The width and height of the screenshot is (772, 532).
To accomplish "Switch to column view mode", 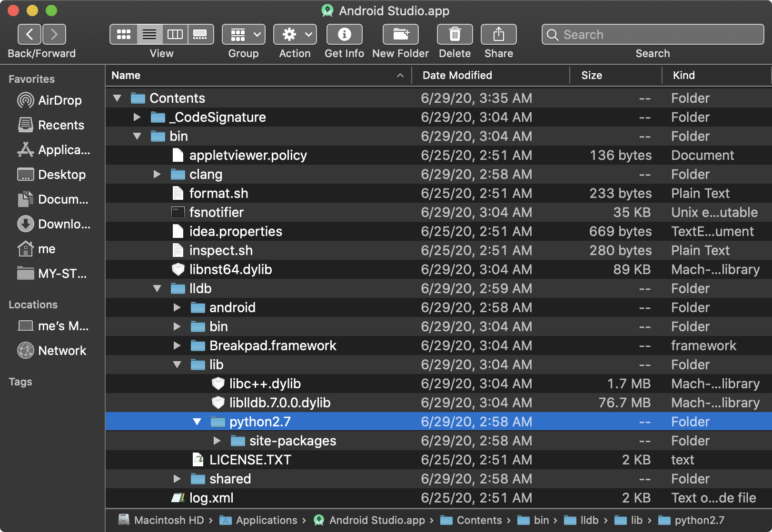I will click(175, 34).
